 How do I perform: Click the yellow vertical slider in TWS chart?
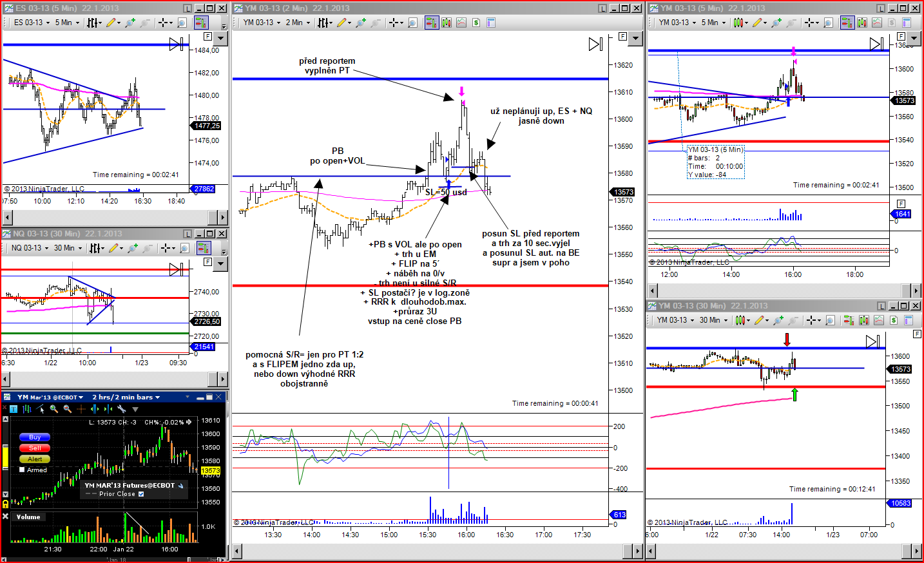[5, 456]
